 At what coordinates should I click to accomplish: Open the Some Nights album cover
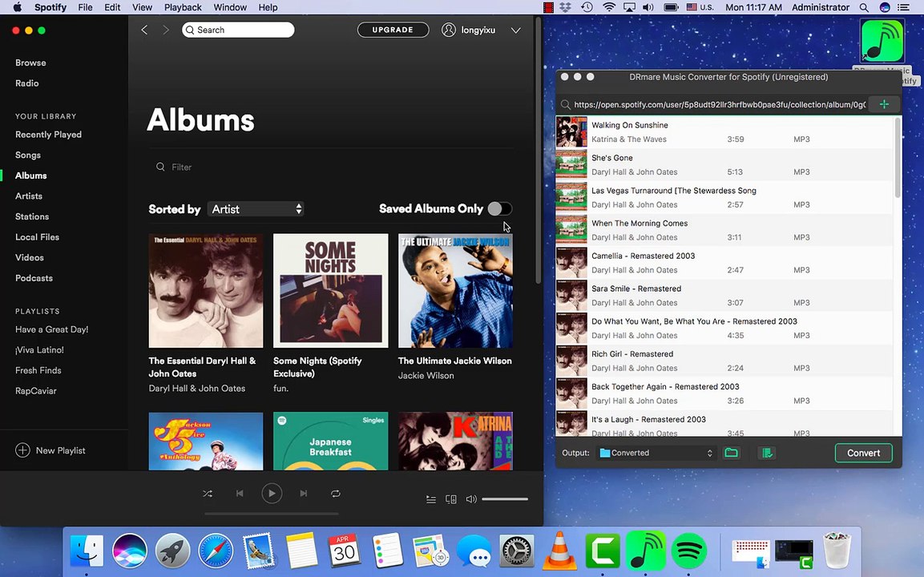331,291
